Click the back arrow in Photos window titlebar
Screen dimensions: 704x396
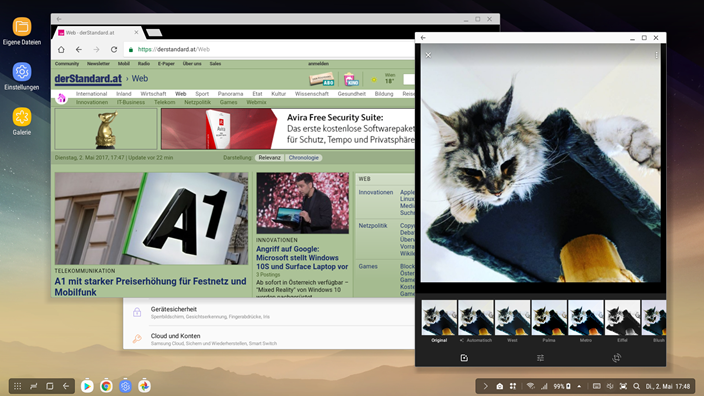423,38
